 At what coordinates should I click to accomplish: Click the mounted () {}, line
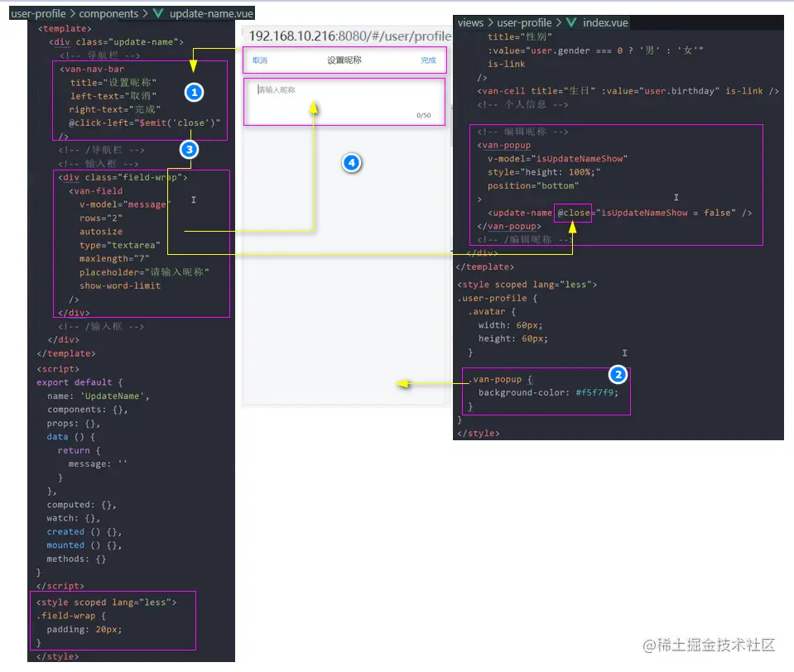pyautogui.click(x=84, y=545)
